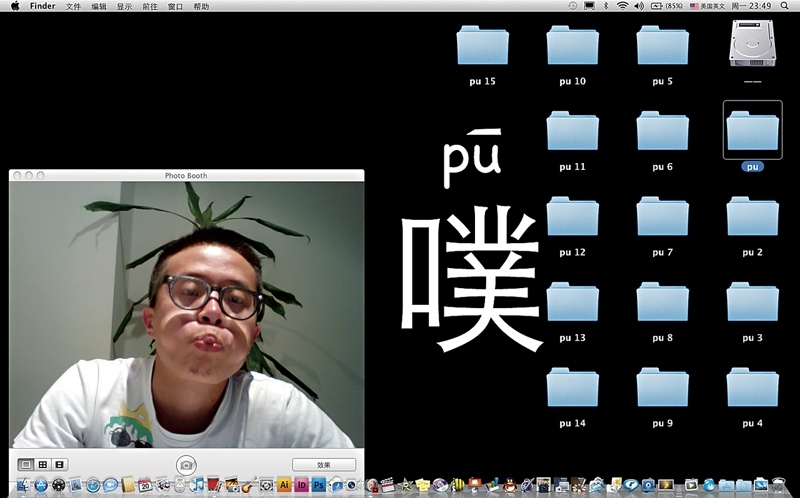Open the 编辑 menu
Image resolution: width=800 pixels, height=498 pixels.
click(99, 6)
